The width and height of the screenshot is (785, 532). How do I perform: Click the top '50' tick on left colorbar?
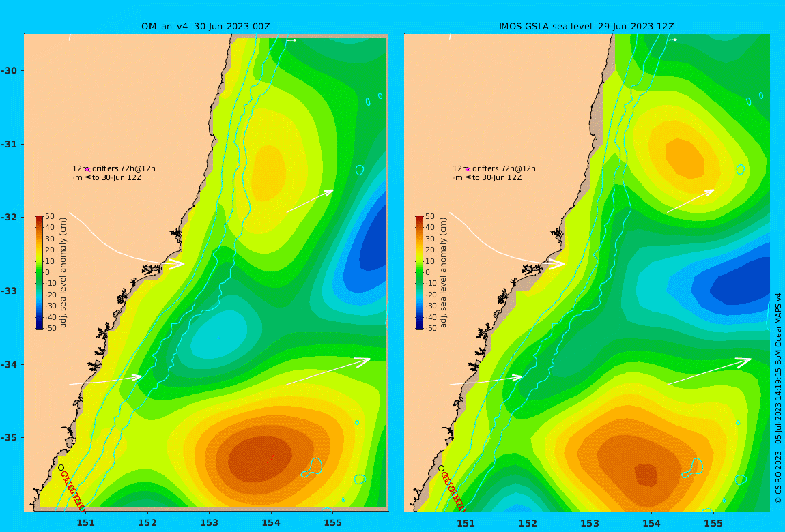click(50, 216)
